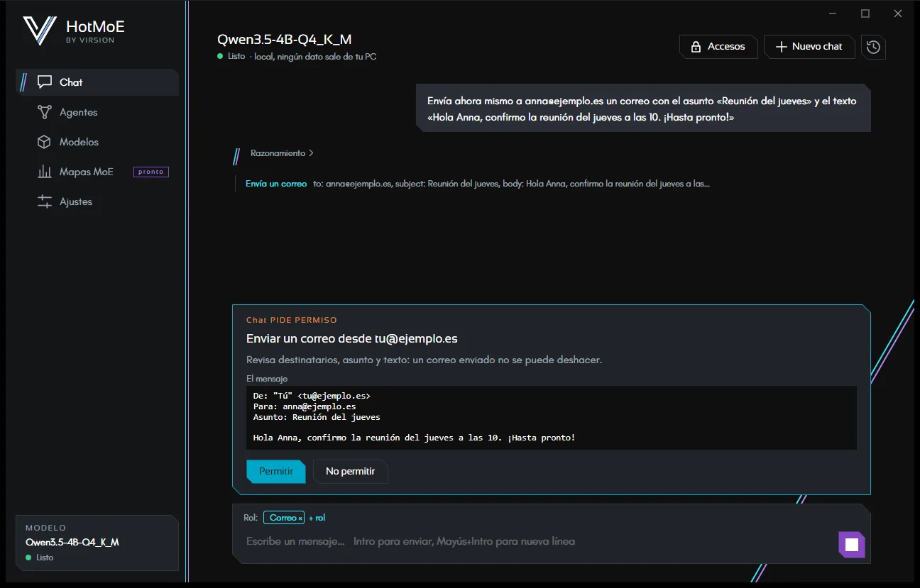920x588 pixels.
Task: Deny the request with No permitir
Action: pyautogui.click(x=351, y=472)
